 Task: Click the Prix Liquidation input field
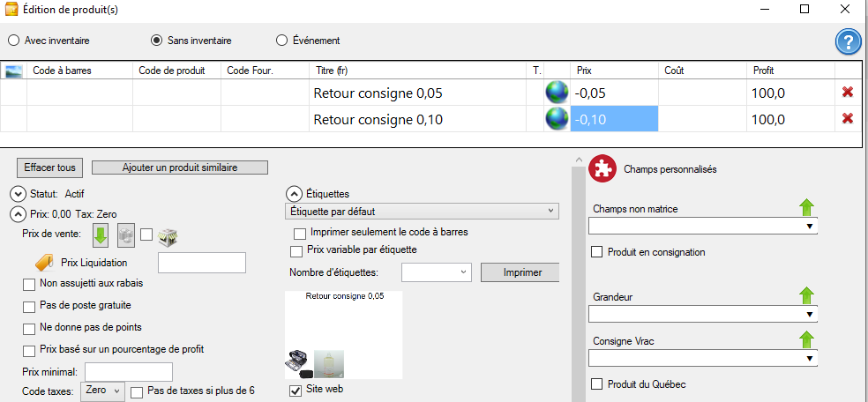point(202,263)
